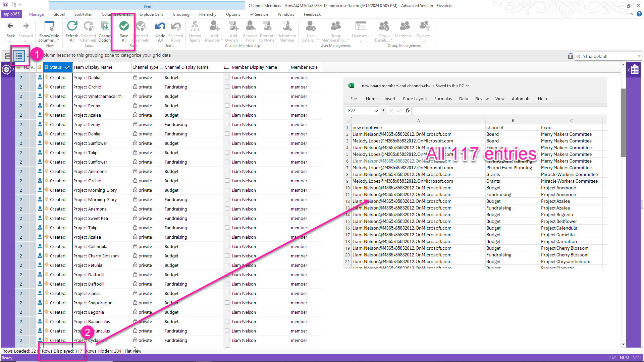Image resolution: width=644 pixels, height=362 pixels.
Task: Click Add Member icon
Action: (x=214, y=26)
